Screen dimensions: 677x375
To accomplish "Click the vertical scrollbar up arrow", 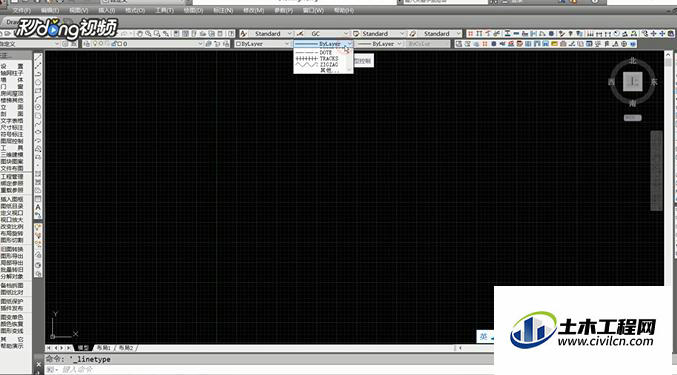I will (669, 55).
